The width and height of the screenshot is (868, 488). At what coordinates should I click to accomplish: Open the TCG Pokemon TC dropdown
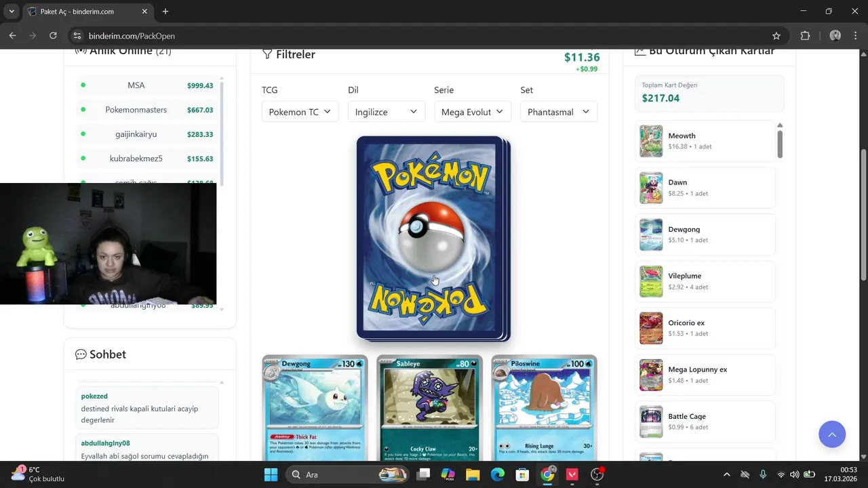tap(300, 112)
